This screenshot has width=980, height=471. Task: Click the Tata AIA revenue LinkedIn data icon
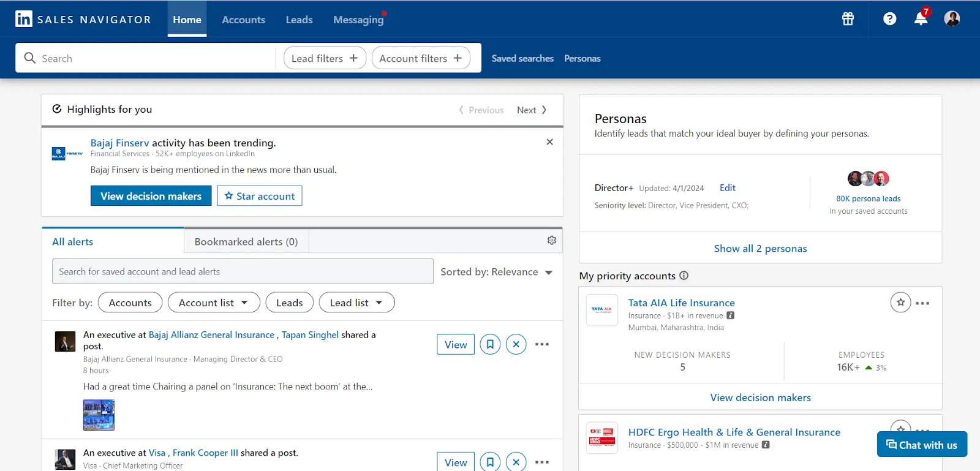pyautogui.click(x=730, y=315)
